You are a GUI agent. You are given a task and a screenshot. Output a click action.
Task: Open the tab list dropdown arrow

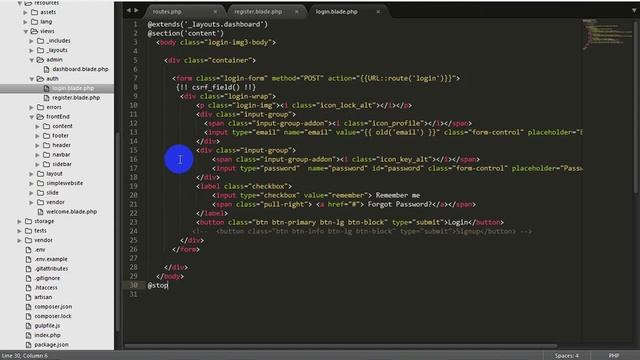(x=634, y=11)
